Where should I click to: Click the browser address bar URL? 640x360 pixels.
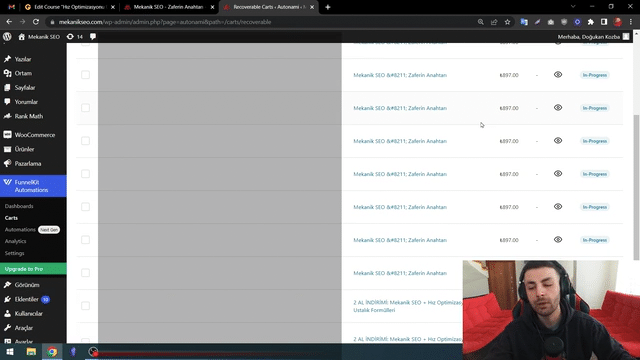point(165,22)
